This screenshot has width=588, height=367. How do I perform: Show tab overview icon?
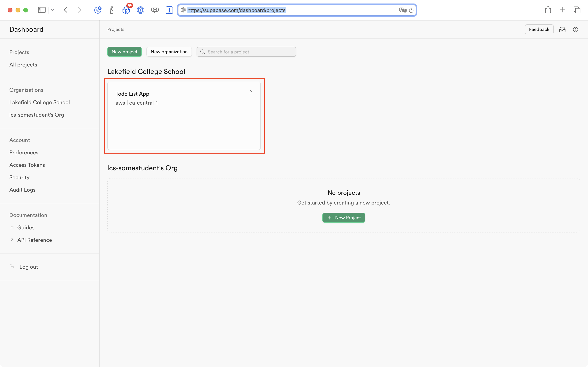[x=577, y=10]
